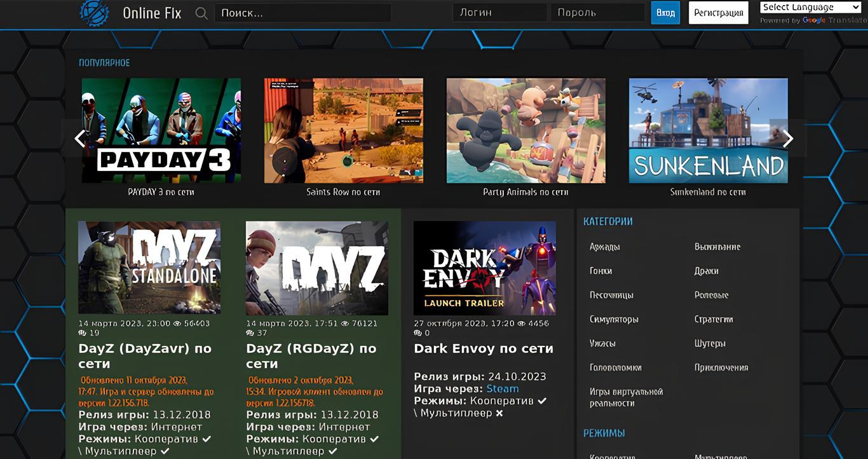The width and height of the screenshot is (868, 459).
Task: Select the Стратегии category
Action: 714,319
